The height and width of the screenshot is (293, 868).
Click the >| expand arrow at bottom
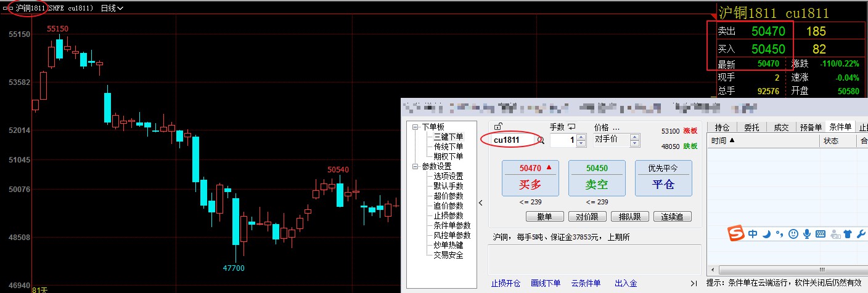[694, 284]
